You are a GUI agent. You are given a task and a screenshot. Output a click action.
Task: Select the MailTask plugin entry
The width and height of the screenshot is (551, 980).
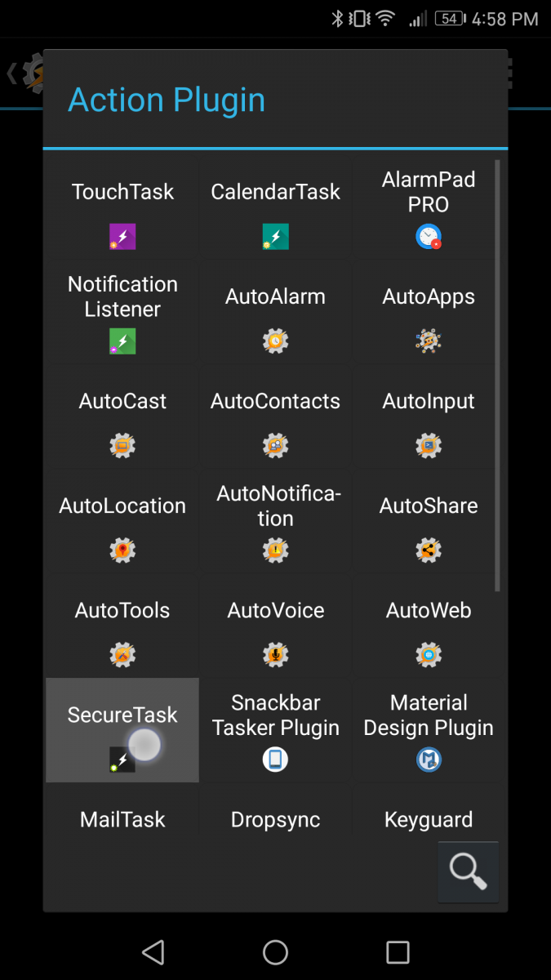122,819
